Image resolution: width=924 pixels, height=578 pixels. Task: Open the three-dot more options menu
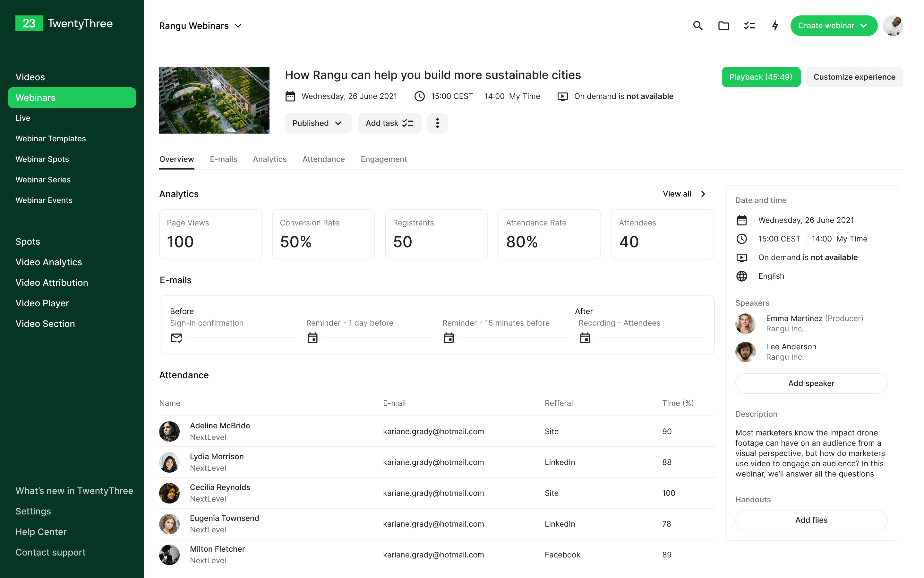[x=437, y=123]
